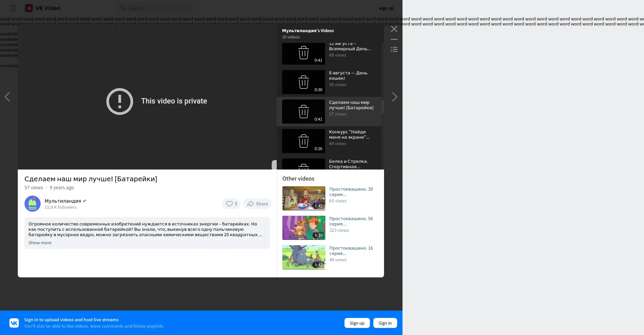Image resolution: width=644 pixels, height=335 pixels.
Task: Open the '12 августа – Всемирный День' video thumbnail
Action: click(304, 54)
